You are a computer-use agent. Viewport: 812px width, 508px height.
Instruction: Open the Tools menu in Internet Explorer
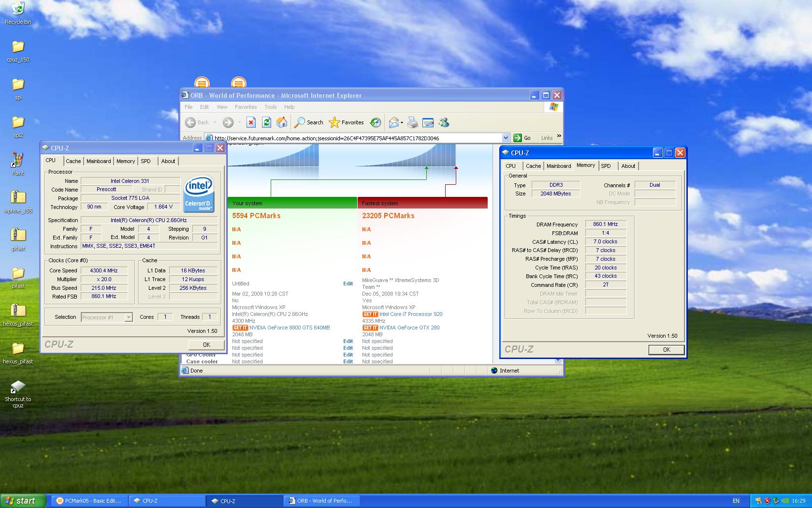pyautogui.click(x=271, y=107)
